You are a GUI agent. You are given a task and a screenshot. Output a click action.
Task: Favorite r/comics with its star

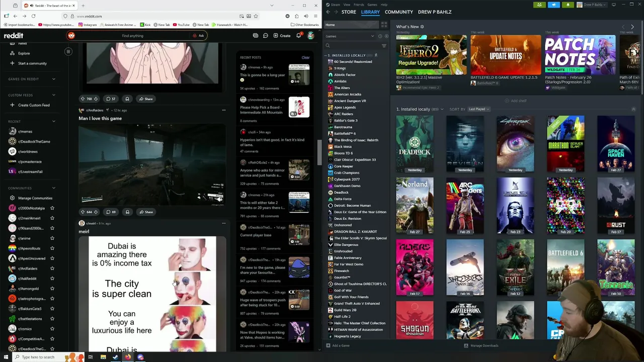(52, 329)
